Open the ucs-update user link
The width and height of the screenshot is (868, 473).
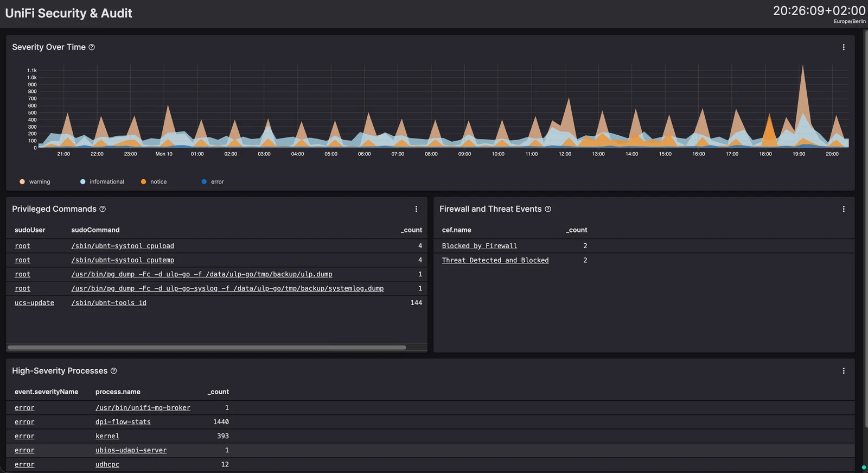click(x=34, y=302)
